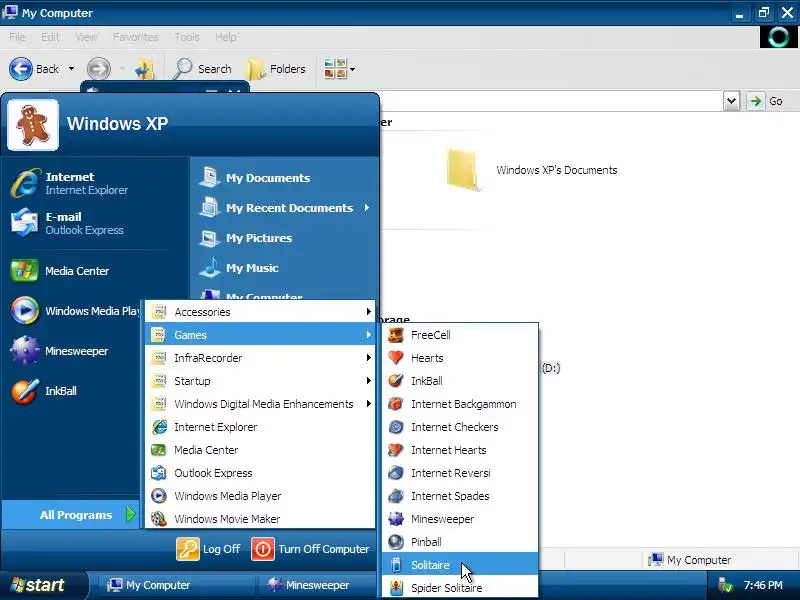Click the All Programs button
This screenshot has height=600, width=800.
(x=70, y=515)
